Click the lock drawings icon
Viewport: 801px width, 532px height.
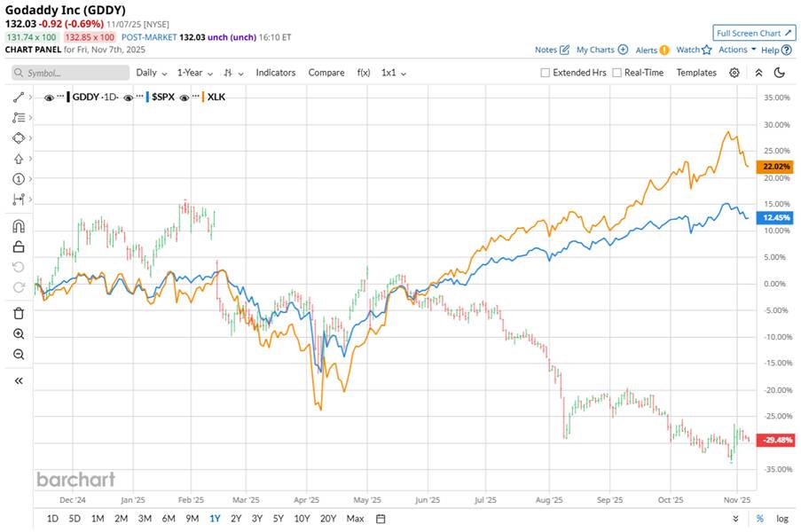click(x=19, y=246)
